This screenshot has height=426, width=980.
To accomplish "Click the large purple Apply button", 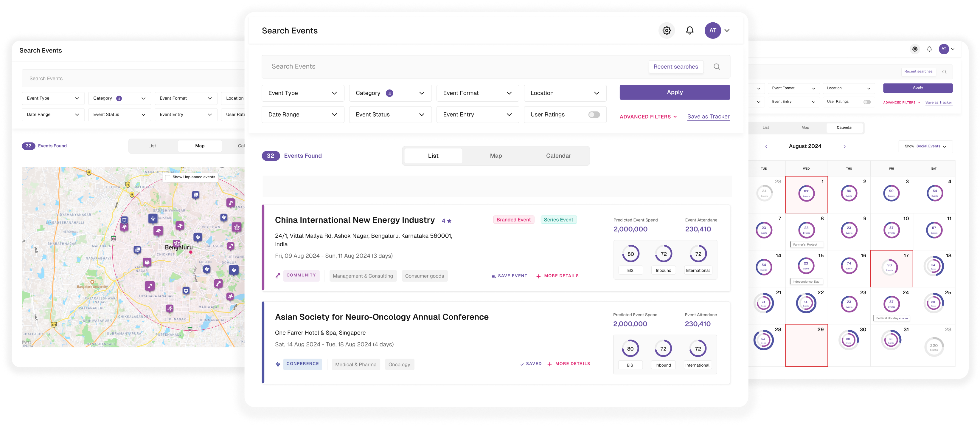I will click(x=675, y=92).
